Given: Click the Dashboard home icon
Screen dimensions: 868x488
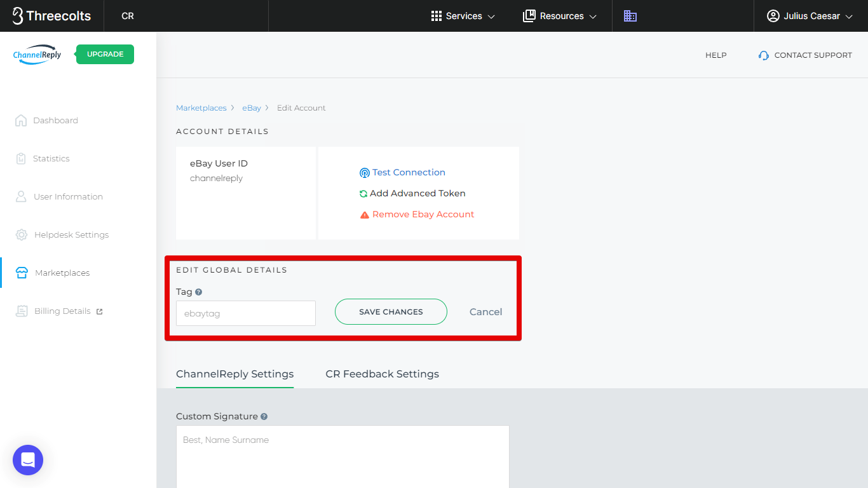Looking at the screenshot, I should click(x=21, y=120).
